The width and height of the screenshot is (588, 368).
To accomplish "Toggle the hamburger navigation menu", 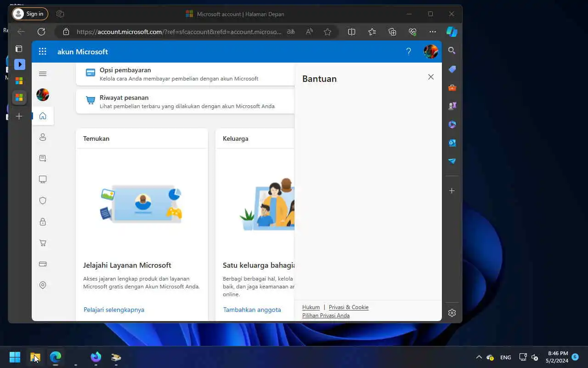I will 43,74.
